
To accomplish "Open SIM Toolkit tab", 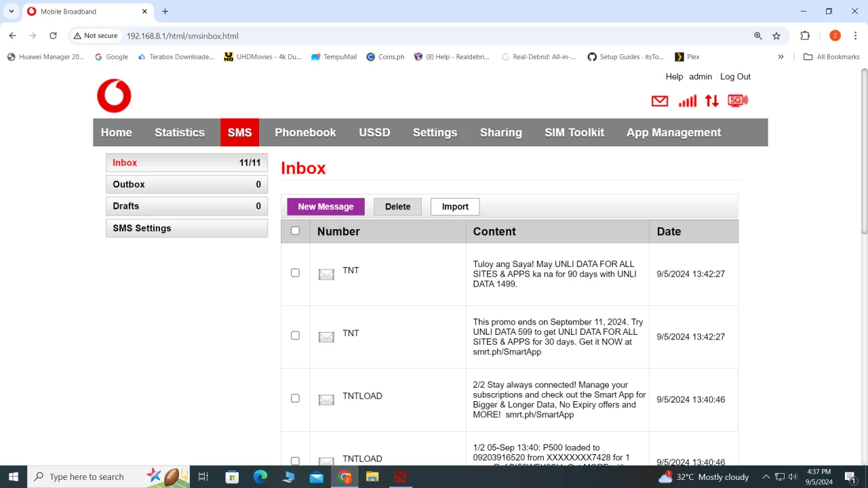I will (574, 132).
